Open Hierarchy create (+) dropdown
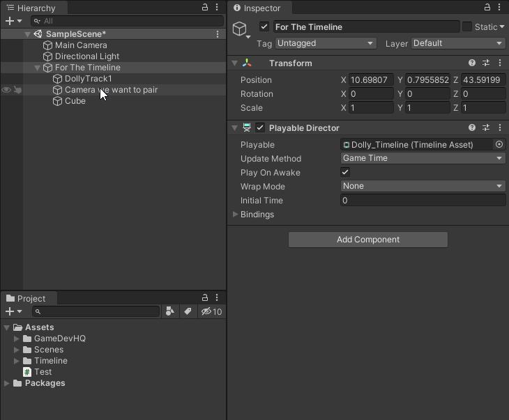Viewport: 509px width, 420px height. click(14, 21)
